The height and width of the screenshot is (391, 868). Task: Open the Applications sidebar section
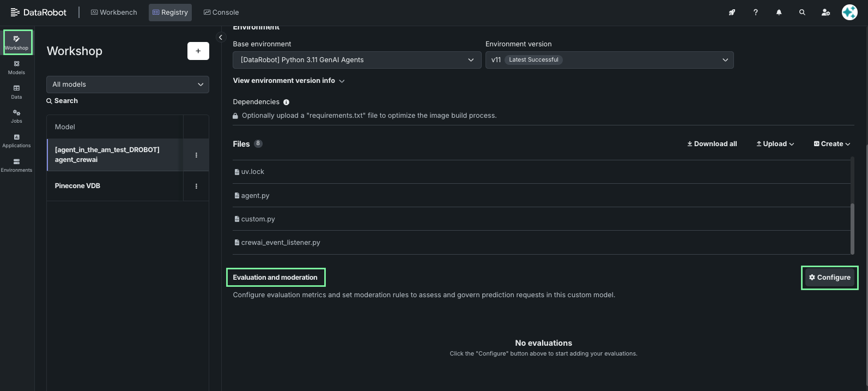pyautogui.click(x=16, y=140)
